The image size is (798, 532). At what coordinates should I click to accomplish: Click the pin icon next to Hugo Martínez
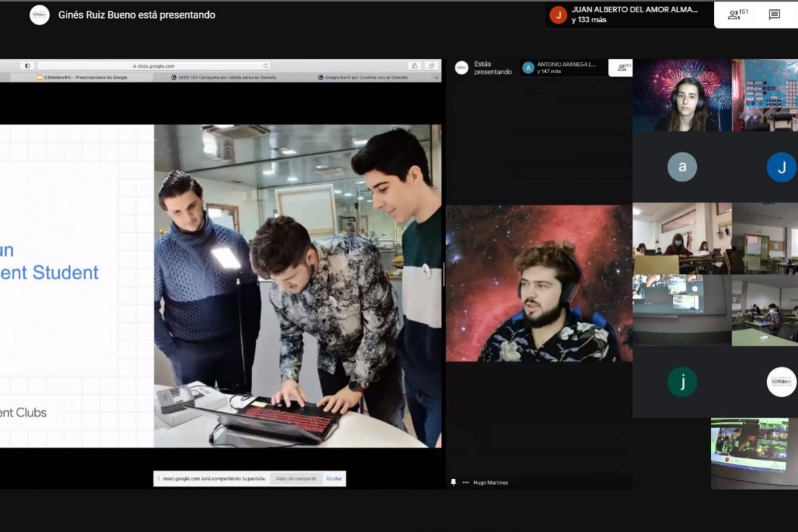click(x=454, y=482)
